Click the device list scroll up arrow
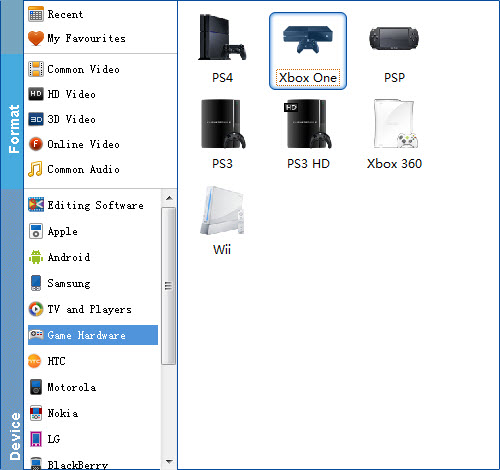This screenshot has width=500, height=470. coord(169,198)
